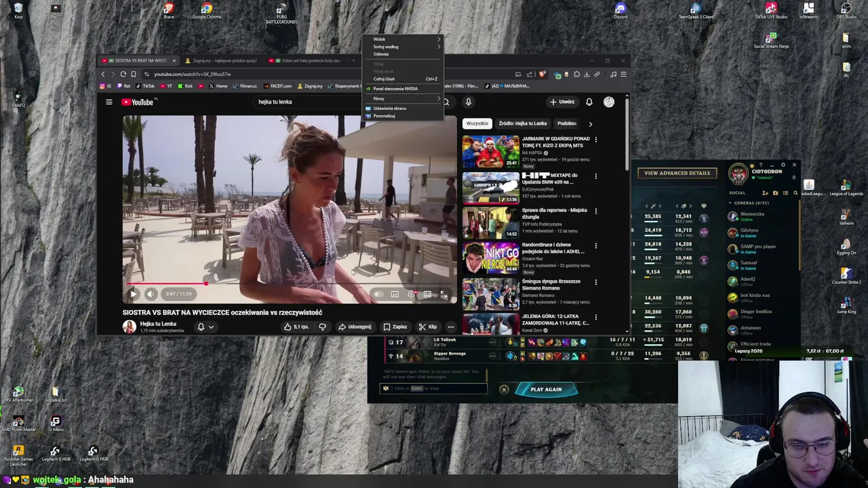
Task: Click PLAY AGAIN in League client
Action: [x=546, y=390]
